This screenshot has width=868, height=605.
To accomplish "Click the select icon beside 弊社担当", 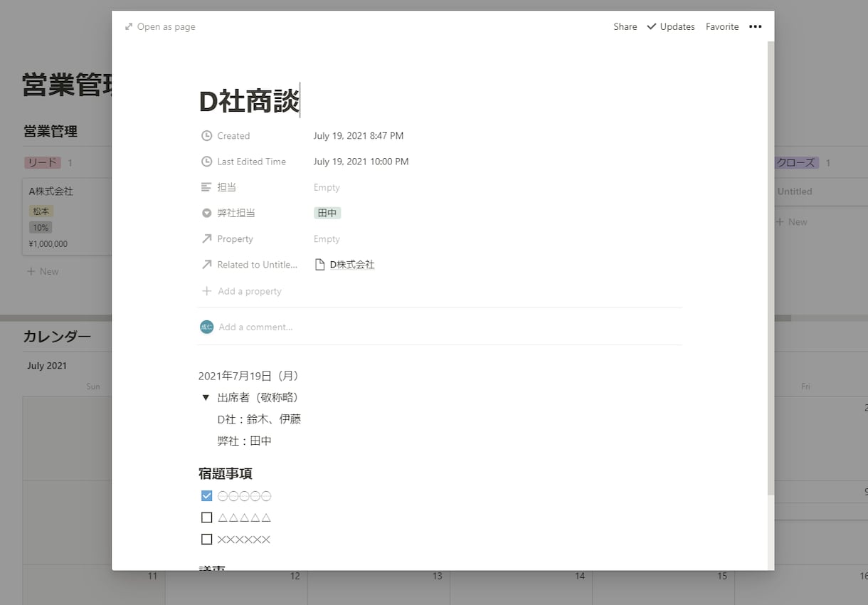I will pyautogui.click(x=206, y=213).
